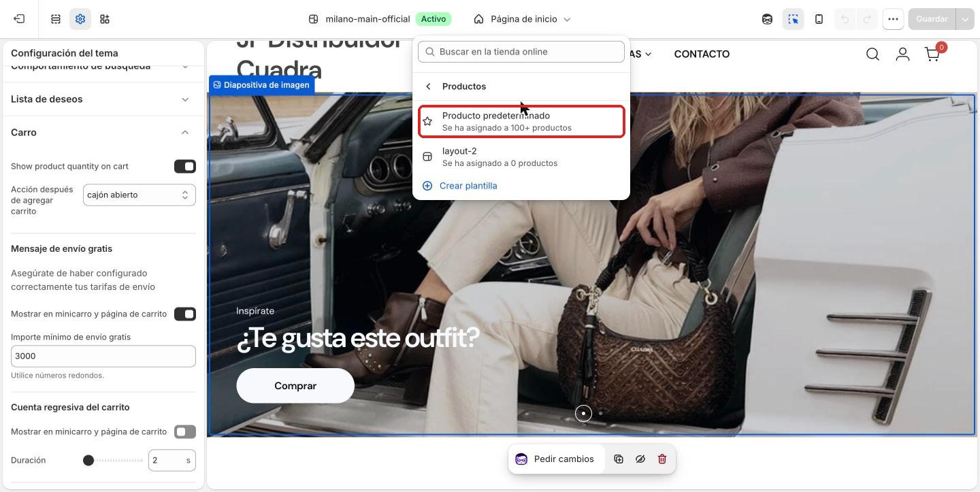This screenshot has width=980, height=492.
Task: Click the exit editor icon
Action: pos(19,19)
